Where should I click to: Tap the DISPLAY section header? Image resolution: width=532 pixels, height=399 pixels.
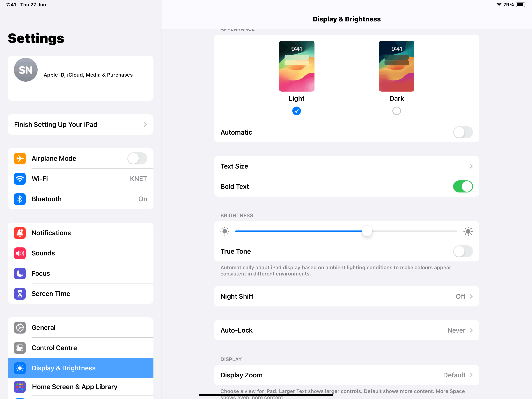click(231, 359)
